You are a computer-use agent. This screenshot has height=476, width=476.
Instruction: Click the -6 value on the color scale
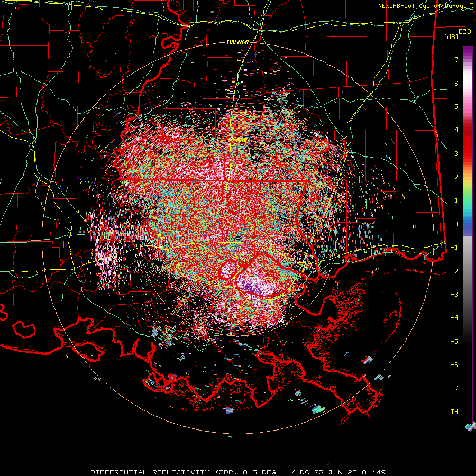point(454,365)
